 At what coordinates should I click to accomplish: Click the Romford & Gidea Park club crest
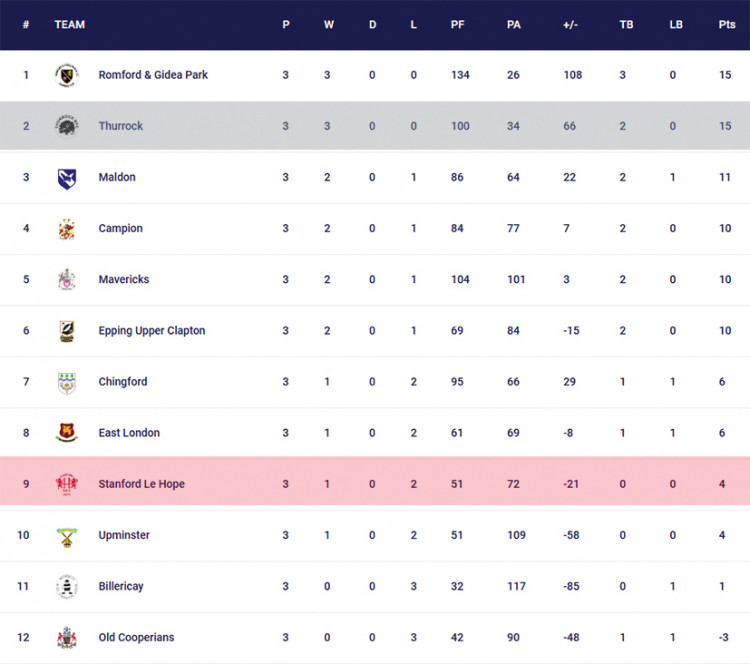point(67,75)
